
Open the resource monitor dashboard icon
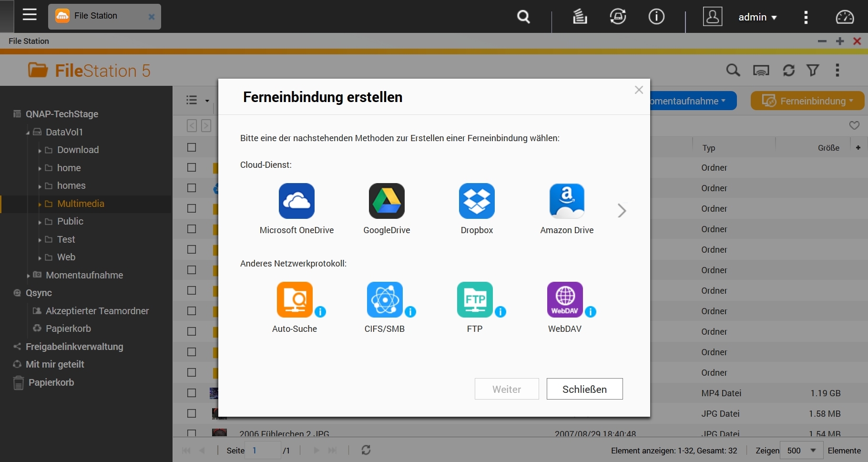point(845,17)
